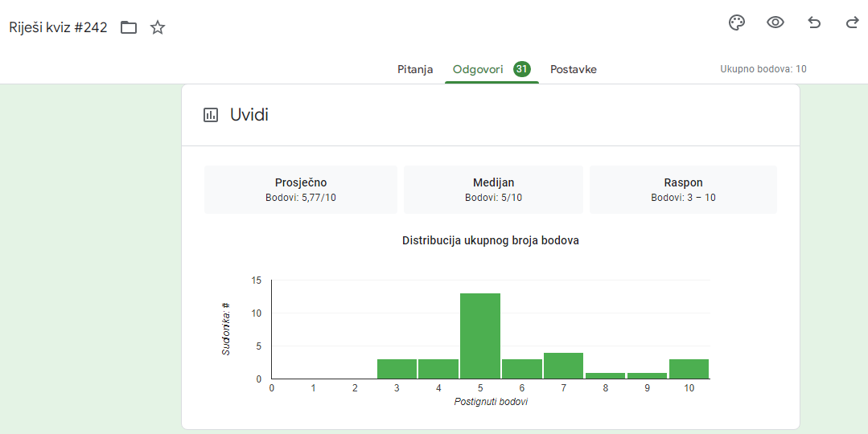Click the histogram bar for score 6
Image resolution: width=868 pixels, height=434 pixels.
click(x=522, y=369)
